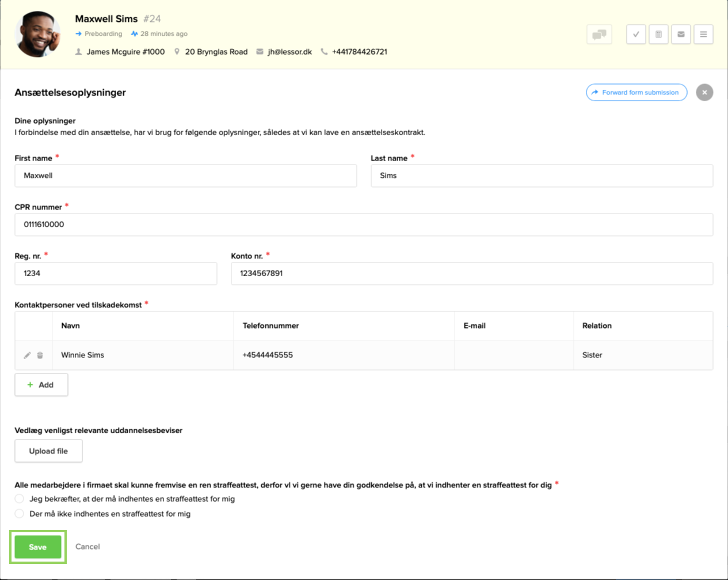This screenshot has height=580, width=728.
Task: Delete Winnie Sims using the trash icon
Action: click(x=39, y=355)
